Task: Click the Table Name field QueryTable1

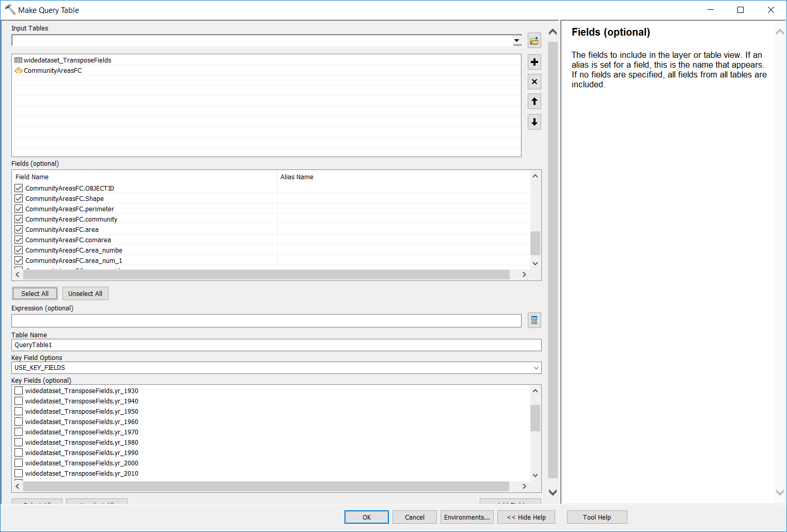Action: [x=276, y=345]
